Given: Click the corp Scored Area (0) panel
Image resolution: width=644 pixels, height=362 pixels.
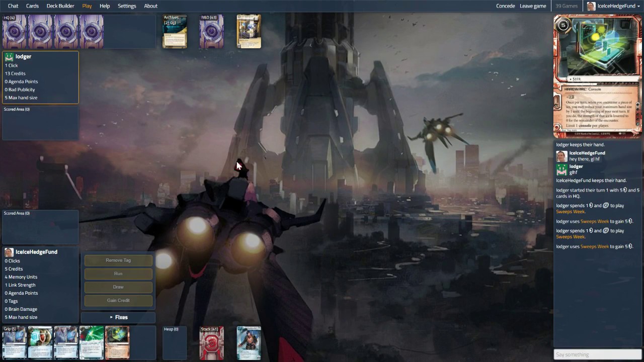Looking at the screenshot, I should pos(40,123).
